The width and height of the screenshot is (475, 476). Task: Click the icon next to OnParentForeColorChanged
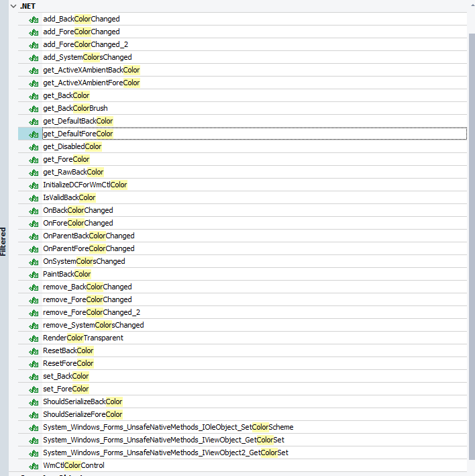click(34, 248)
